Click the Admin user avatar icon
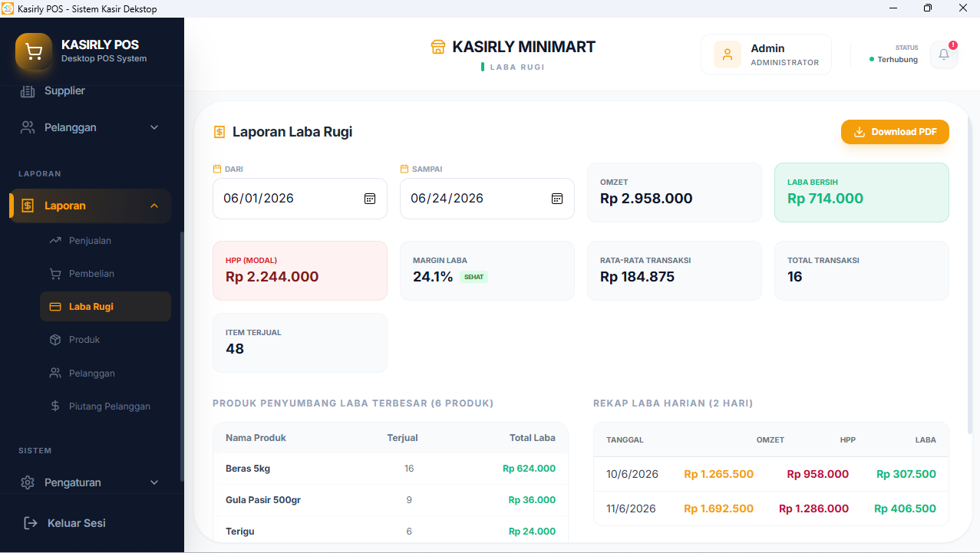The height and width of the screenshot is (553, 980). pos(728,54)
